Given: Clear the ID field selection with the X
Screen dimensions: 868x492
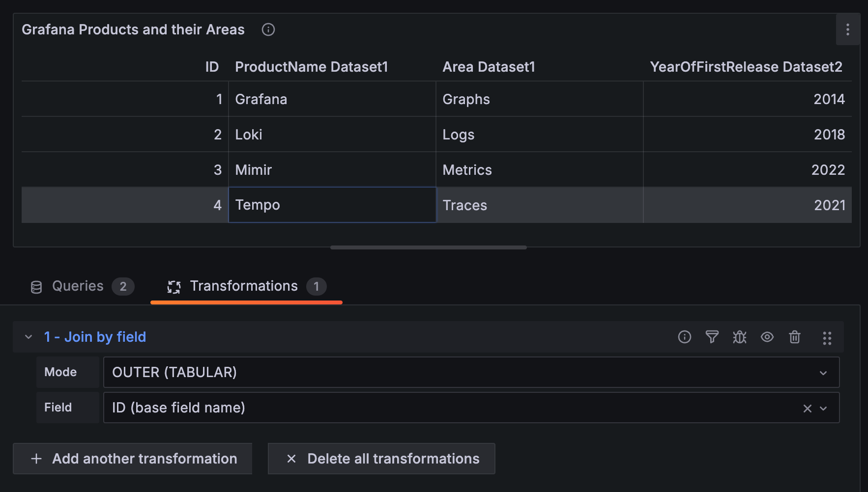Looking at the screenshot, I should pos(807,408).
